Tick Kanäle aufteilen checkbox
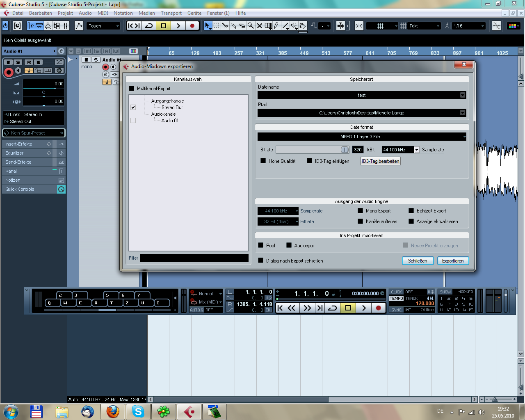Viewport: 525px width, 420px height. 360,221
